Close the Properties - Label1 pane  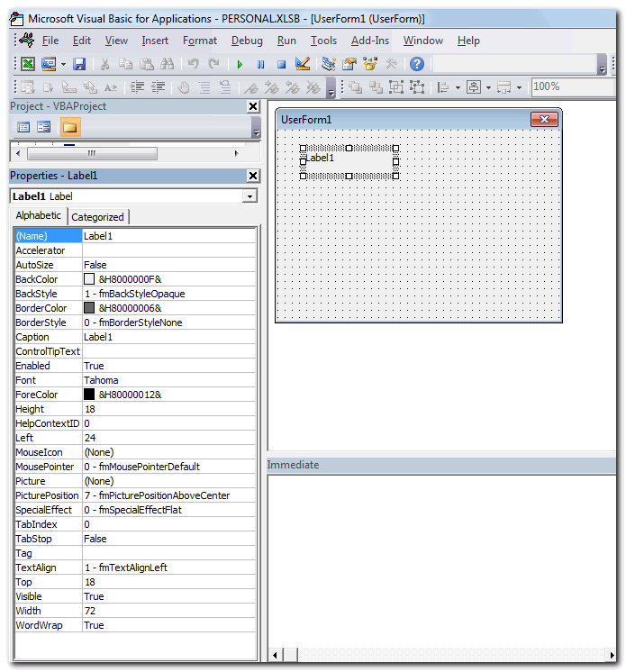[x=253, y=176]
